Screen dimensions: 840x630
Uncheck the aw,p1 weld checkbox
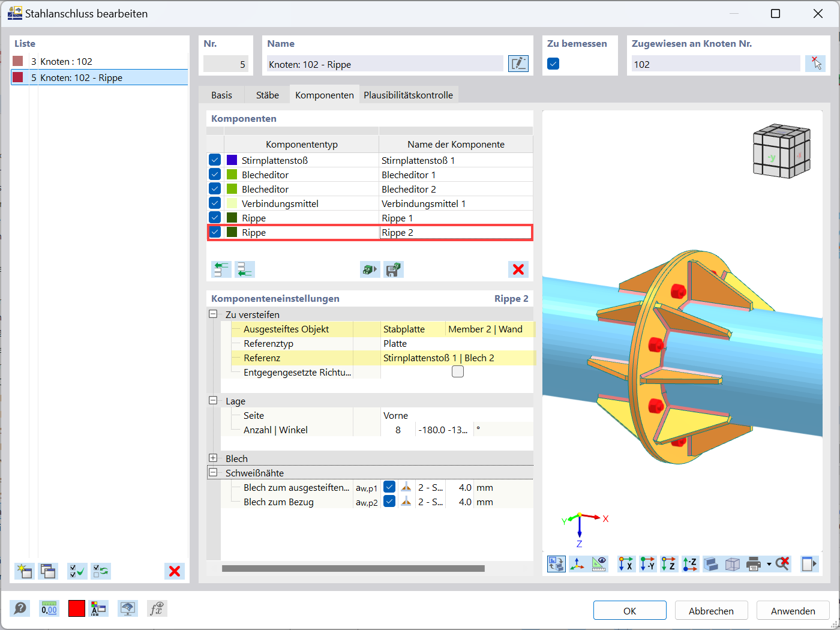pos(389,487)
